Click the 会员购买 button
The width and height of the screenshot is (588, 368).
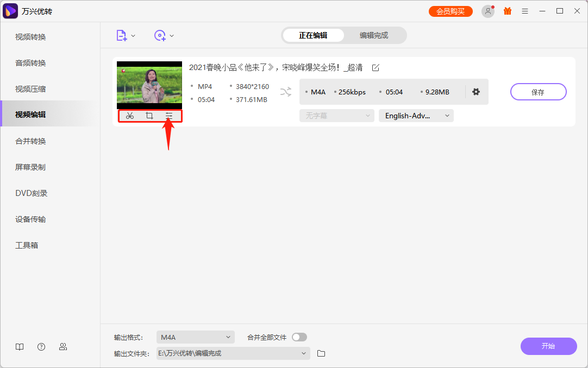pos(451,11)
